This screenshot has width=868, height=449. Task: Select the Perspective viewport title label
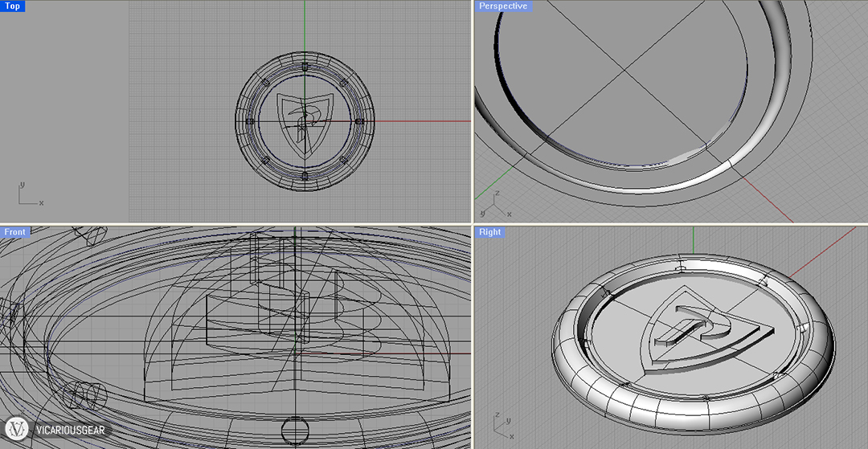tap(502, 6)
